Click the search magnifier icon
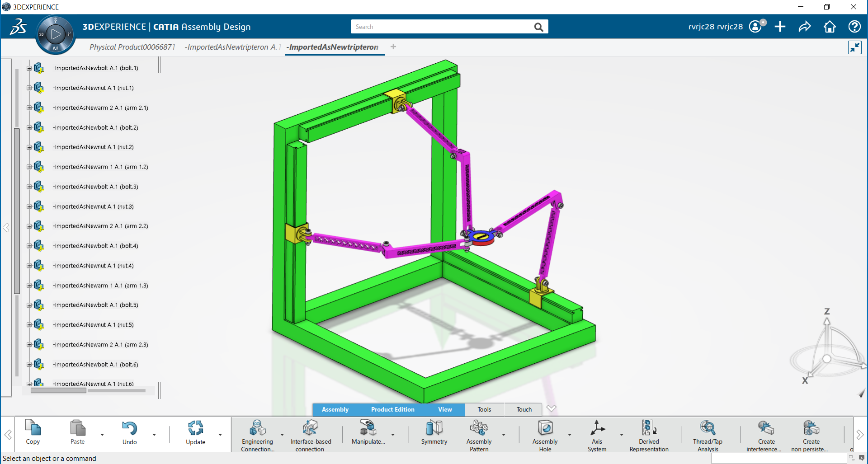The width and height of the screenshot is (868, 464). pyautogui.click(x=538, y=27)
